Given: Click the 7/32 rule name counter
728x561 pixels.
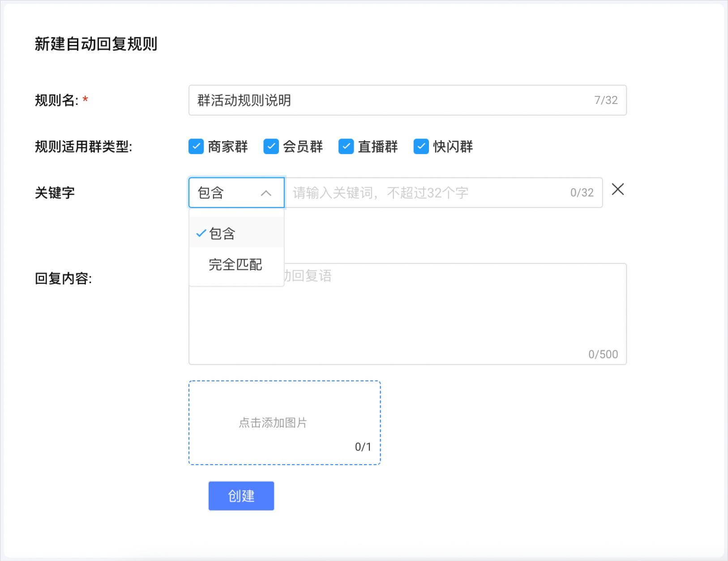Looking at the screenshot, I should 606,100.
